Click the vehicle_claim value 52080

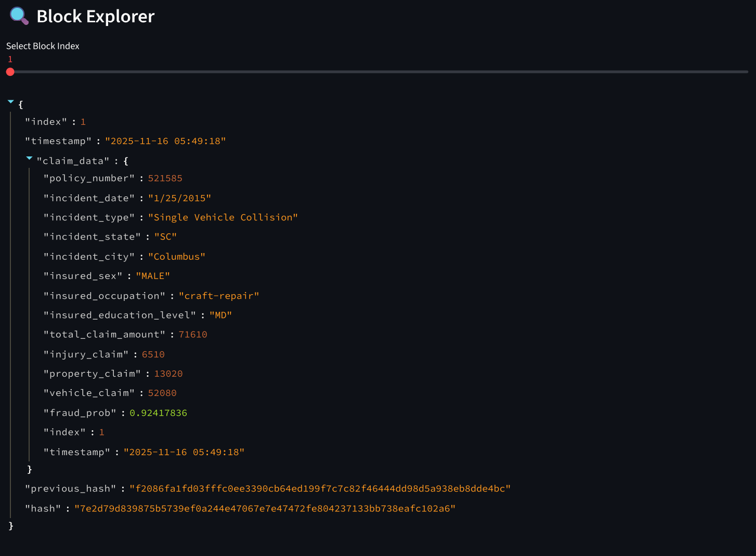point(162,393)
